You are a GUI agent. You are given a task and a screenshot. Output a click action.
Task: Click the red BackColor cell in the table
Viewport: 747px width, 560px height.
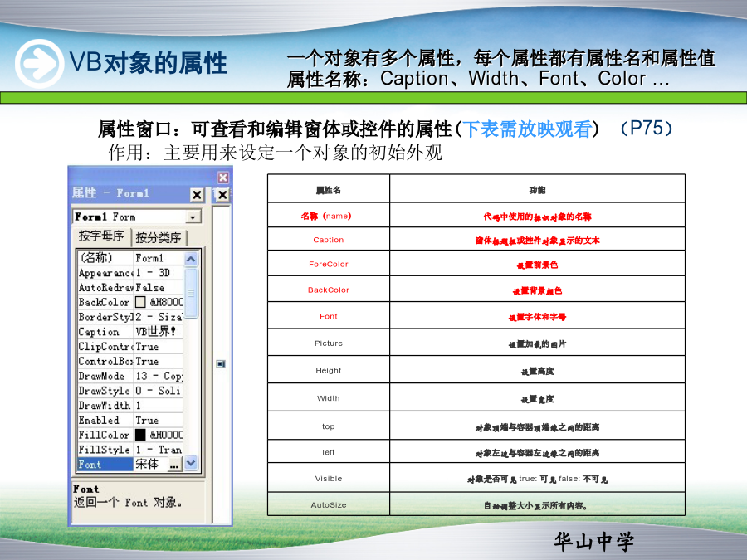tap(328, 290)
